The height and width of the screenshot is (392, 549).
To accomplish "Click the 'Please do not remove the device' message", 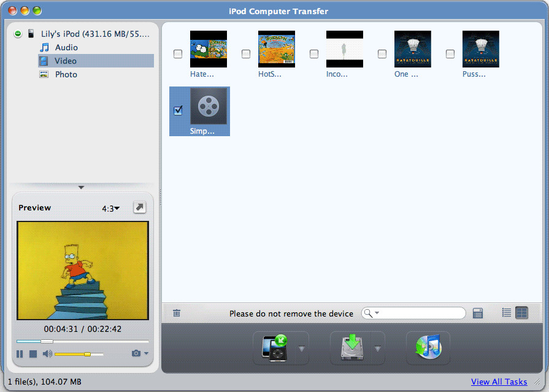I will coord(291,313).
